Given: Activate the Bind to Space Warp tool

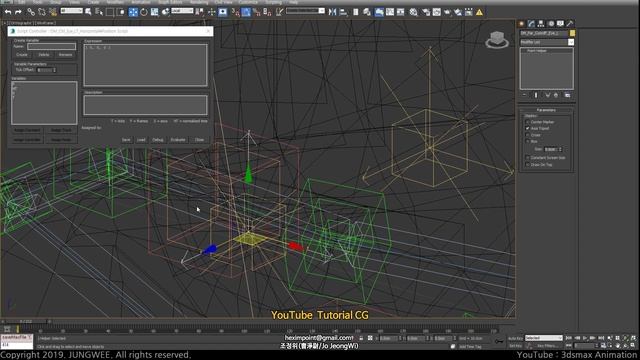Looking at the screenshot, I should [x=53, y=12].
